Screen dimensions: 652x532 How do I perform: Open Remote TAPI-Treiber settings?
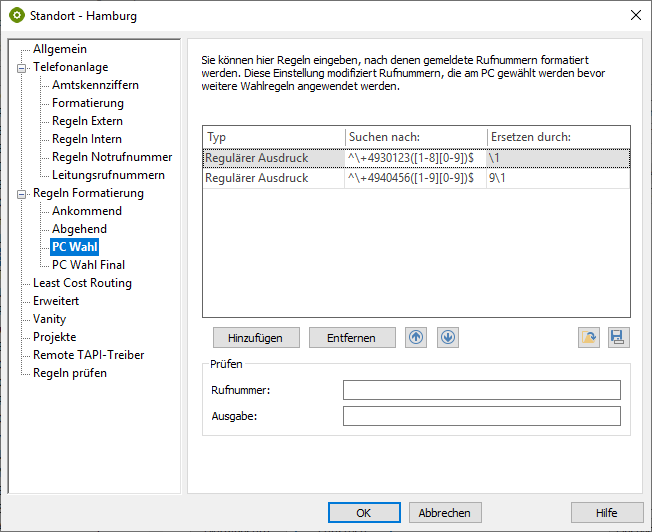pyautogui.click(x=88, y=355)
